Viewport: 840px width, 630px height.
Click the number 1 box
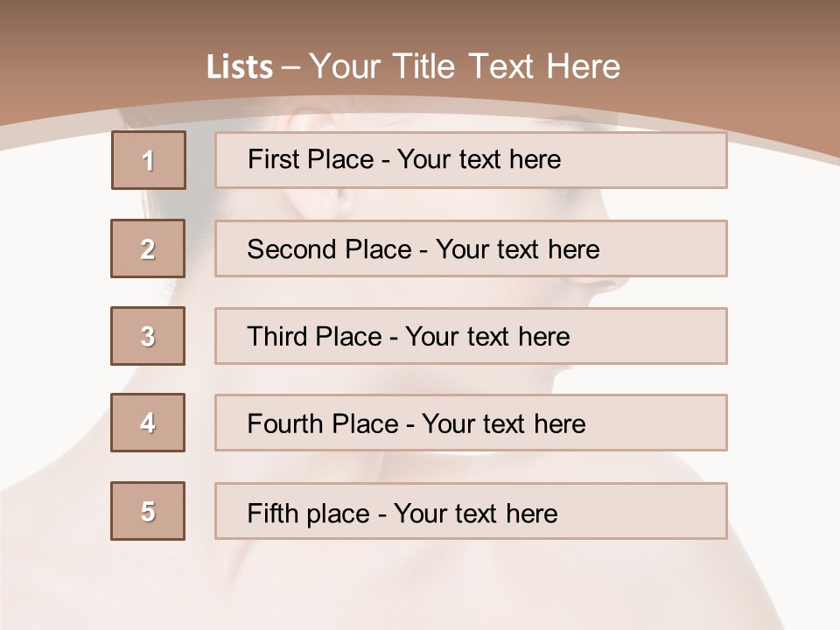[149, 160]
